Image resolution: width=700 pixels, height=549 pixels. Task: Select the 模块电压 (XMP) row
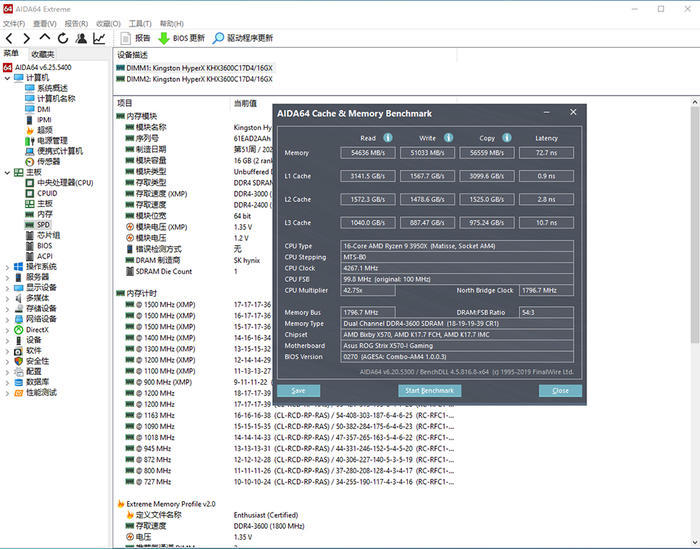coord(161,227)
